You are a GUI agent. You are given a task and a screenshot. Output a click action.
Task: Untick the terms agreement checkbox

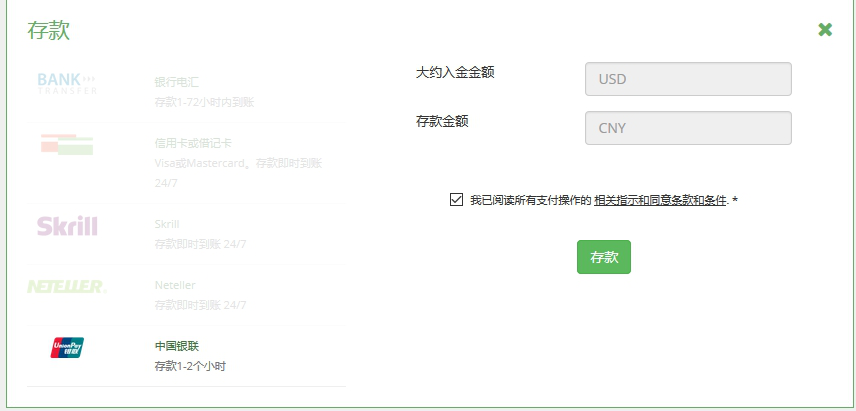[x=456, y=200]
